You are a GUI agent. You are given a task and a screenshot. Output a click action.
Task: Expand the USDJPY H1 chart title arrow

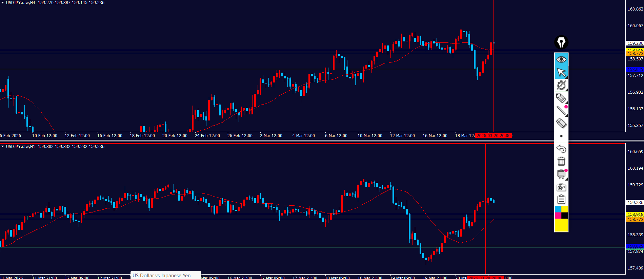point(3,147)
